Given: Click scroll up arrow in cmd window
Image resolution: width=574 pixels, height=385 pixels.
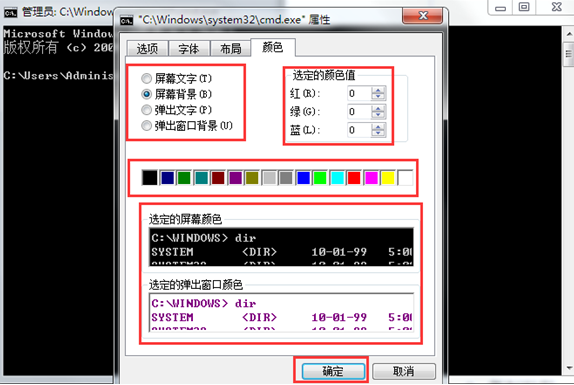Looking at the screenshot, I should [x=569, y=34].
